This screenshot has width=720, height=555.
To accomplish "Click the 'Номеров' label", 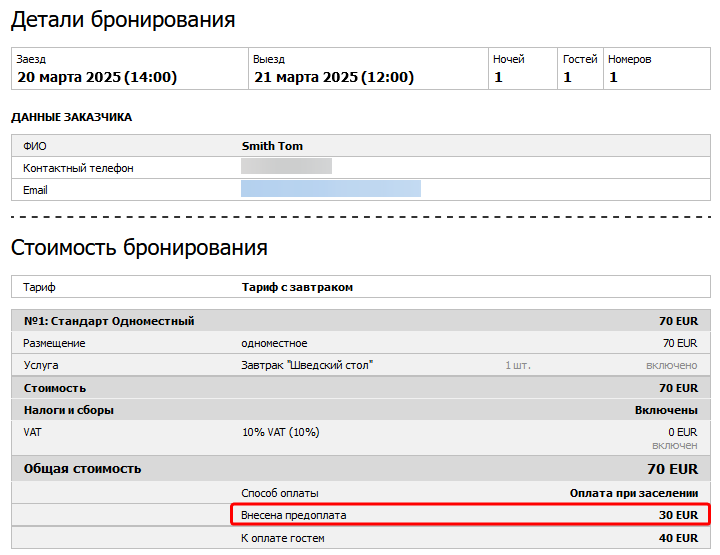I will [x=630, y=59].
